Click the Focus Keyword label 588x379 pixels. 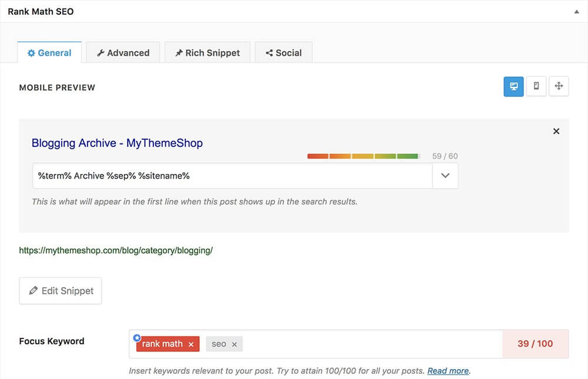[x=52, y=341]
